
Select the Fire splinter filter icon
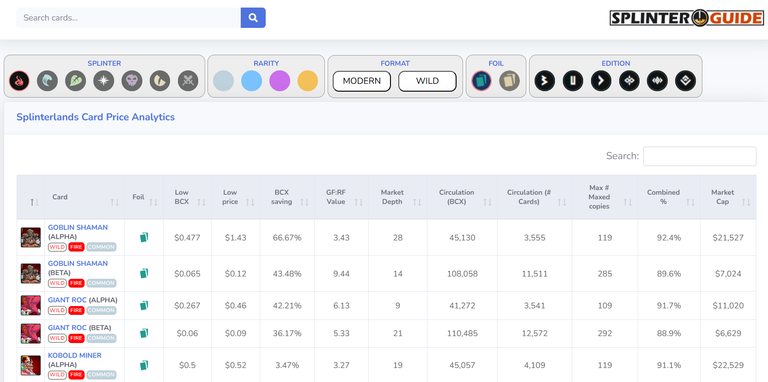19,80
